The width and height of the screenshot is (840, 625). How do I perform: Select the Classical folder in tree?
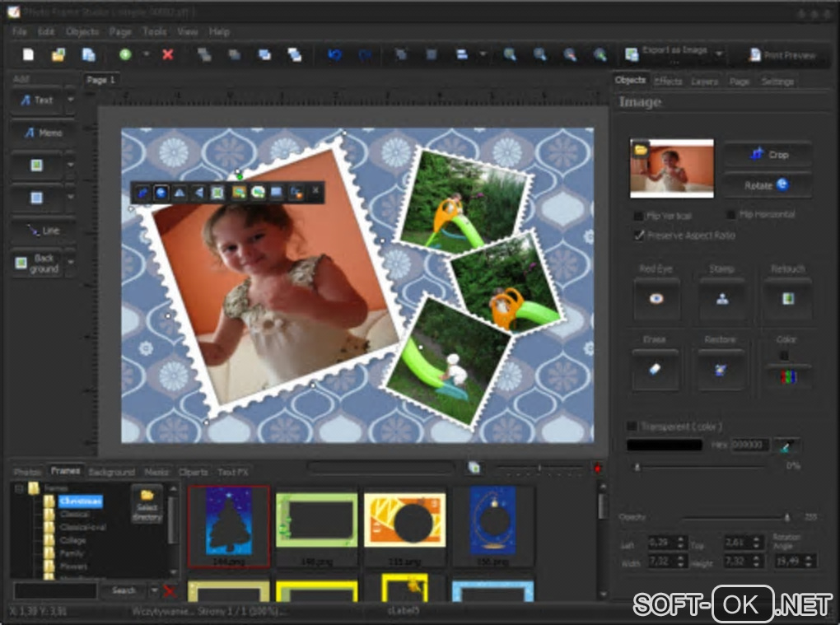pyautogui.click(x=74, y=514)
